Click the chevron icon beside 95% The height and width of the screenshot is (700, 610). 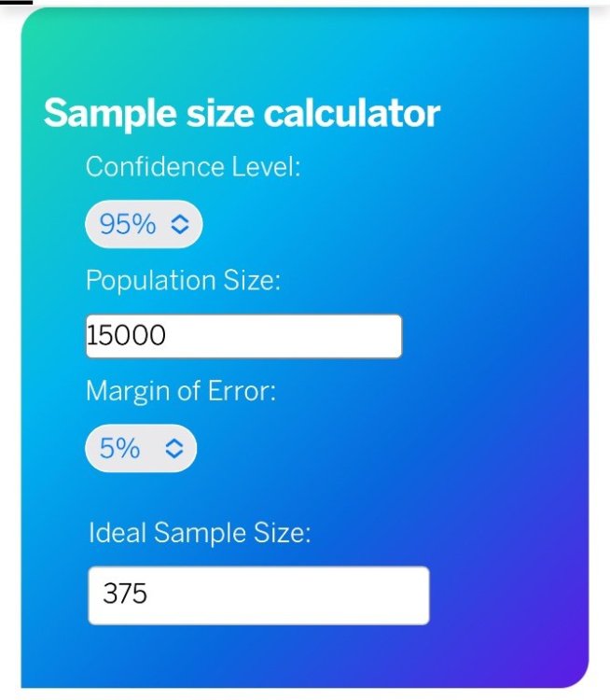tap(180, 225)
